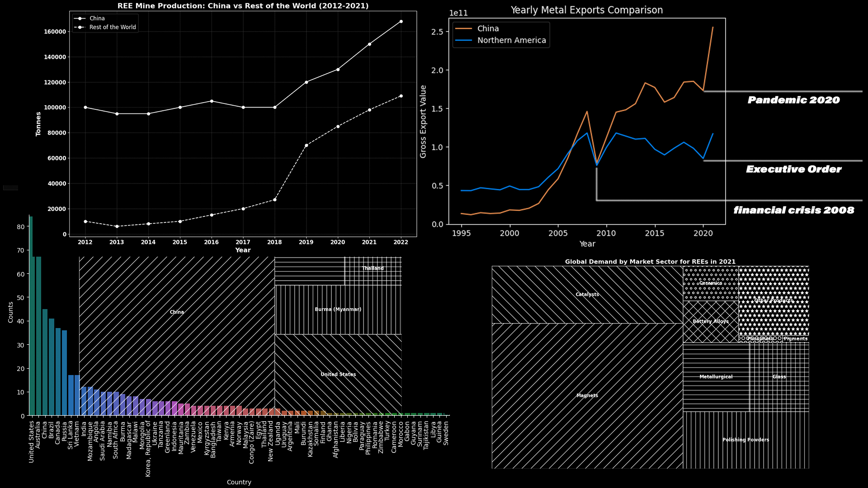Click the Country x-axis label
868x488 pixels.
[x=239, y=482]
